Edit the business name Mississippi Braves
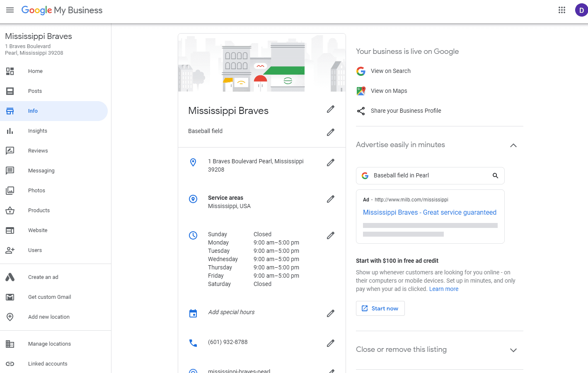Viewport: 588px width, 373px height. [330, 109]
